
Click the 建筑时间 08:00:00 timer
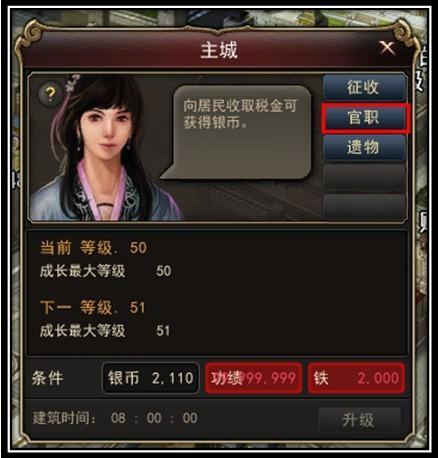(x=115, y=418)
